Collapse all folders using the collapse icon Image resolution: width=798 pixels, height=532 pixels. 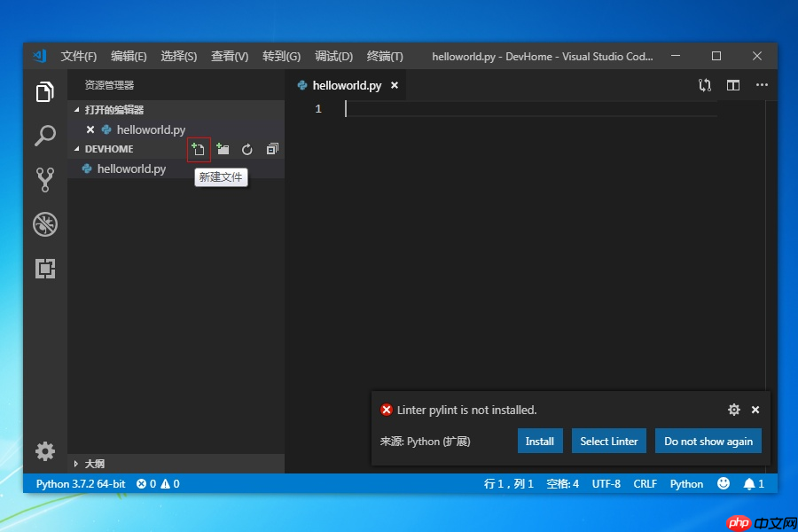271,148
